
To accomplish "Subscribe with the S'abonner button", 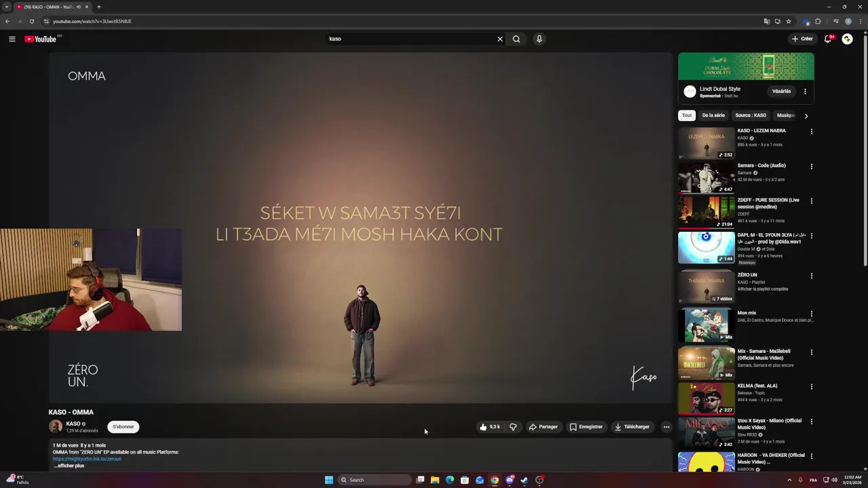I will tap(123, 427).
